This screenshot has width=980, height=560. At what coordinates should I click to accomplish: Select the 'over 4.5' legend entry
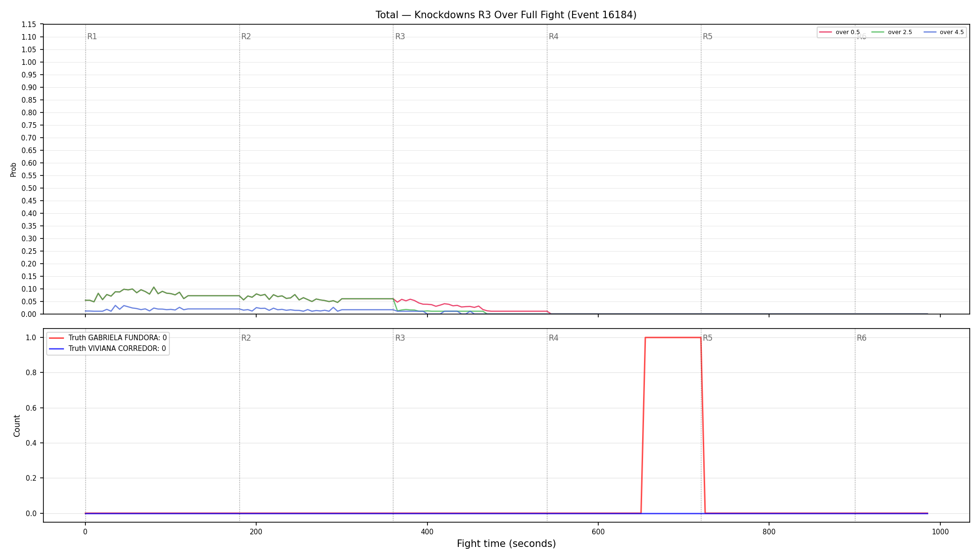[x=943, y=32]
